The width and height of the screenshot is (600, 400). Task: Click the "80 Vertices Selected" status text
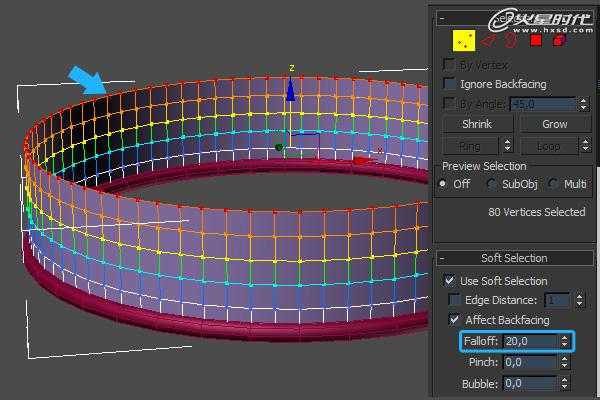536,212
